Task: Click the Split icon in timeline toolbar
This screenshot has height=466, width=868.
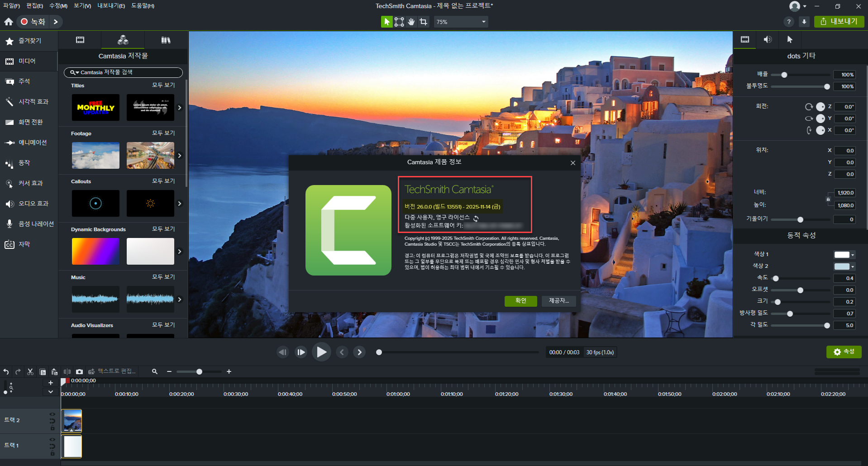Action: pos(67,371)
